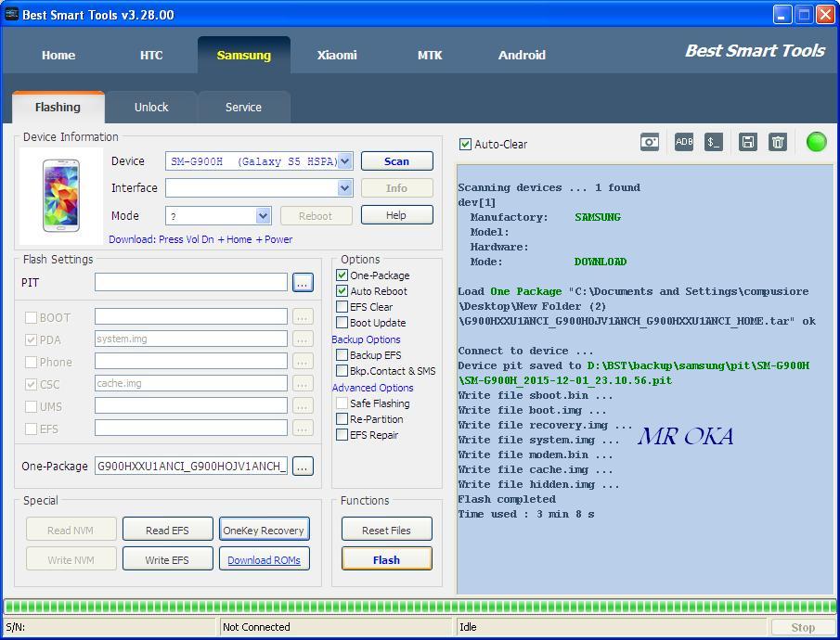Switch to the Xiaomi tab
Viewport: 840px width, 640px height.
coord(336,55)
